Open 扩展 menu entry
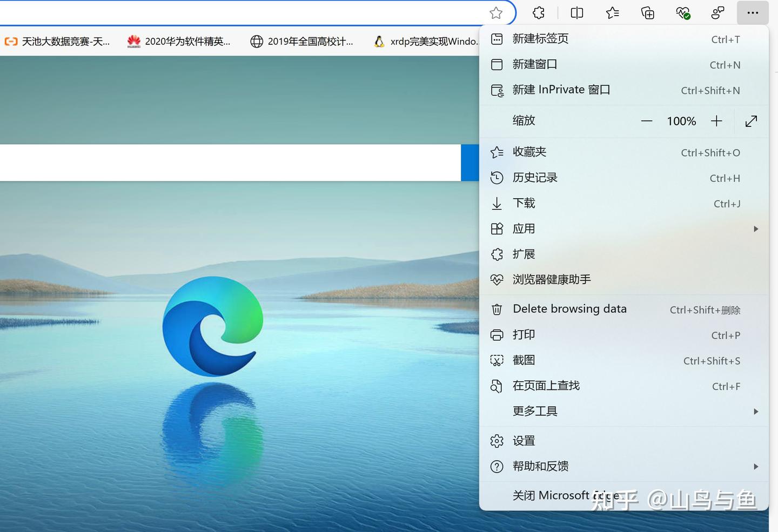The width and height of the screenshot is (778, 532). point(624,254)
